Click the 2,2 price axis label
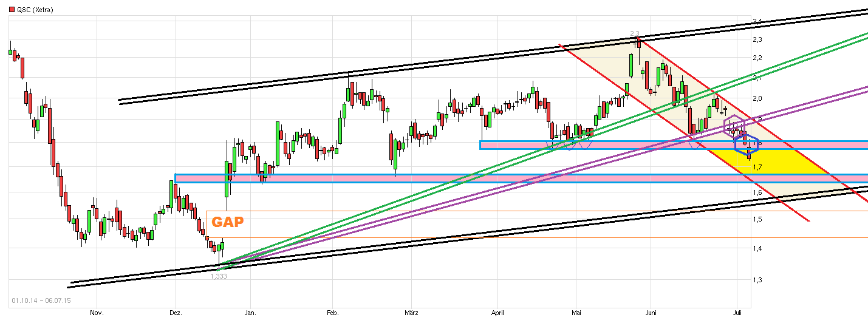The height and width of the screenshot is (329, 868). tap(757, 58)
